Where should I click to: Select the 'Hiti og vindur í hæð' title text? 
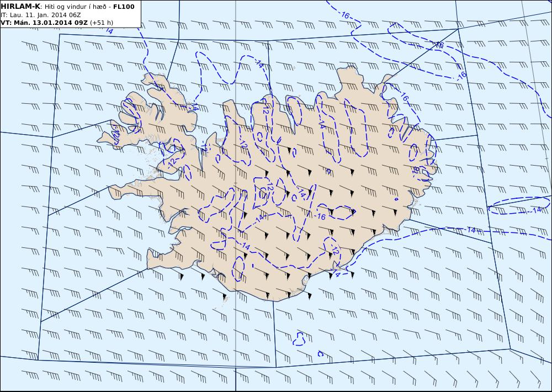(x=76, y=7)
